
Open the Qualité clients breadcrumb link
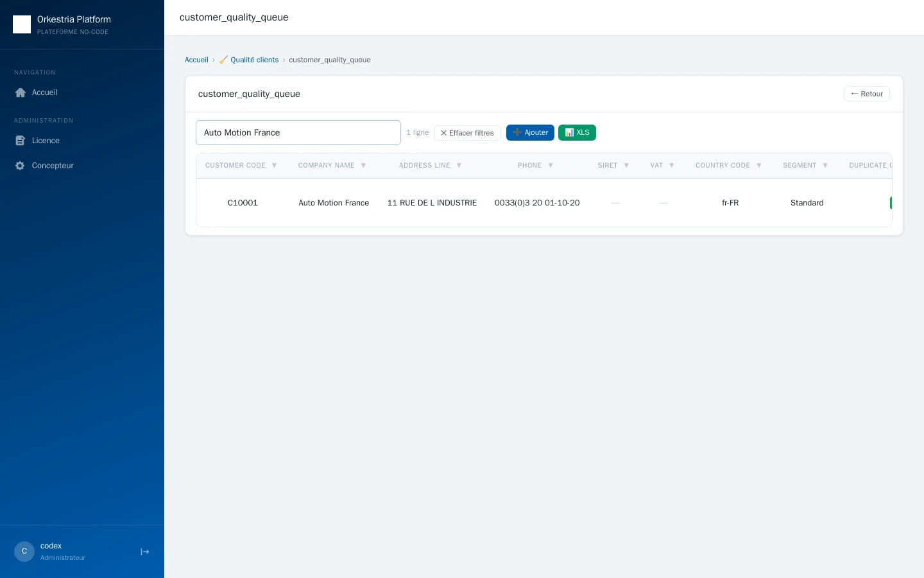click(254, 60)
